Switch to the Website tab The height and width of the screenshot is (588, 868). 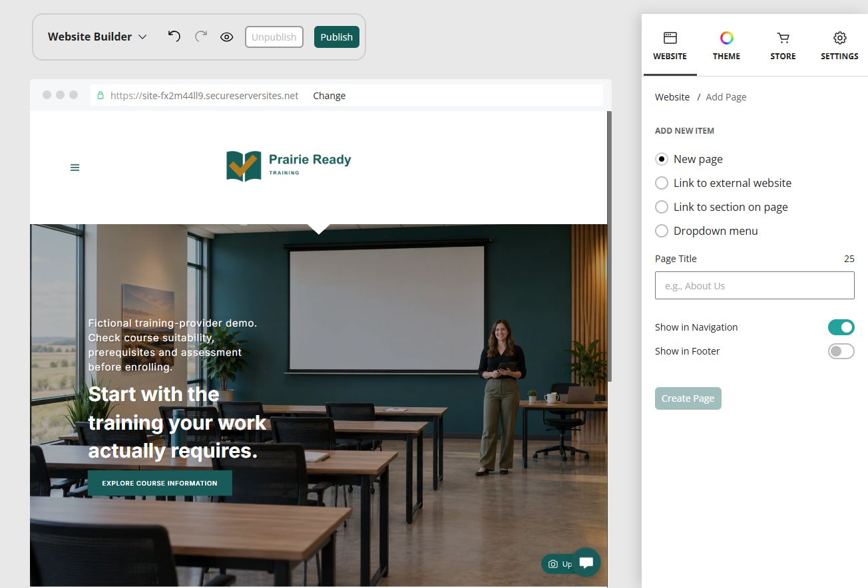(670, 45)
